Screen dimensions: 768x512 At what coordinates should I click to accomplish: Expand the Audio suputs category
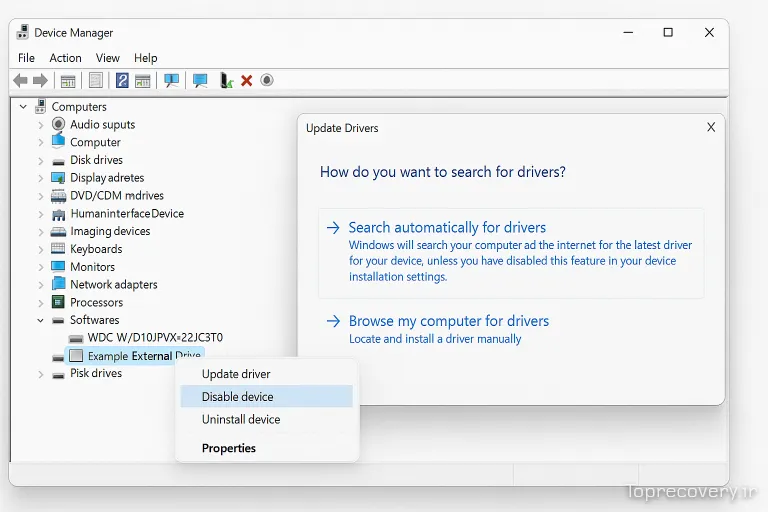pyautogui.click(x=41, y=125)
